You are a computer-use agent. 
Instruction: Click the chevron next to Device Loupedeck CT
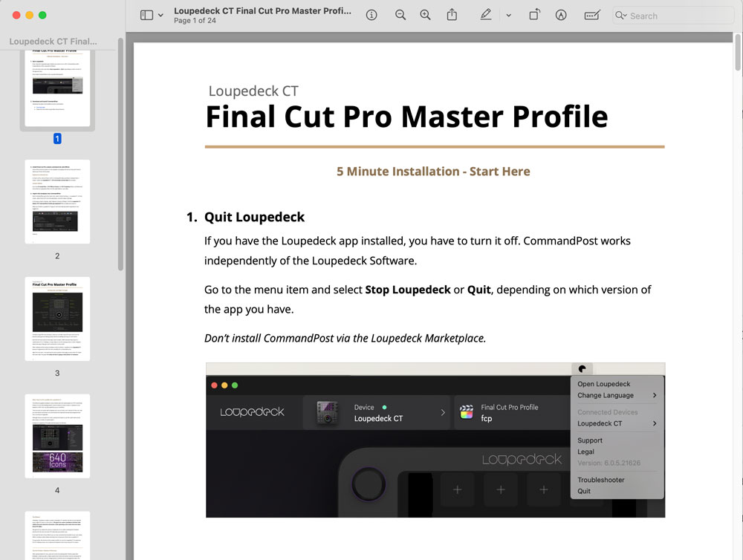click(443, 413)
